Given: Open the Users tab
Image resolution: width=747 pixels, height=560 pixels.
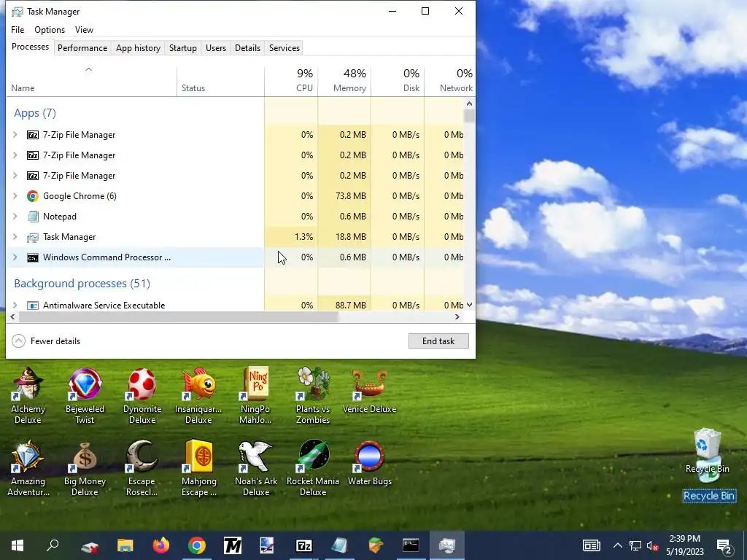Looking at the screenshot, I should tap(216, 48).
